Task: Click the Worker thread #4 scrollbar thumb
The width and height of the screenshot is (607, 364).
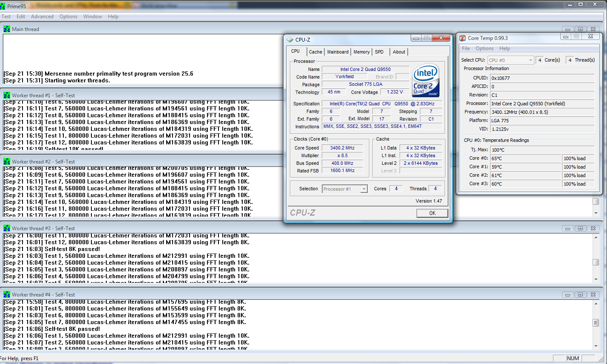Action: (596, 323)
